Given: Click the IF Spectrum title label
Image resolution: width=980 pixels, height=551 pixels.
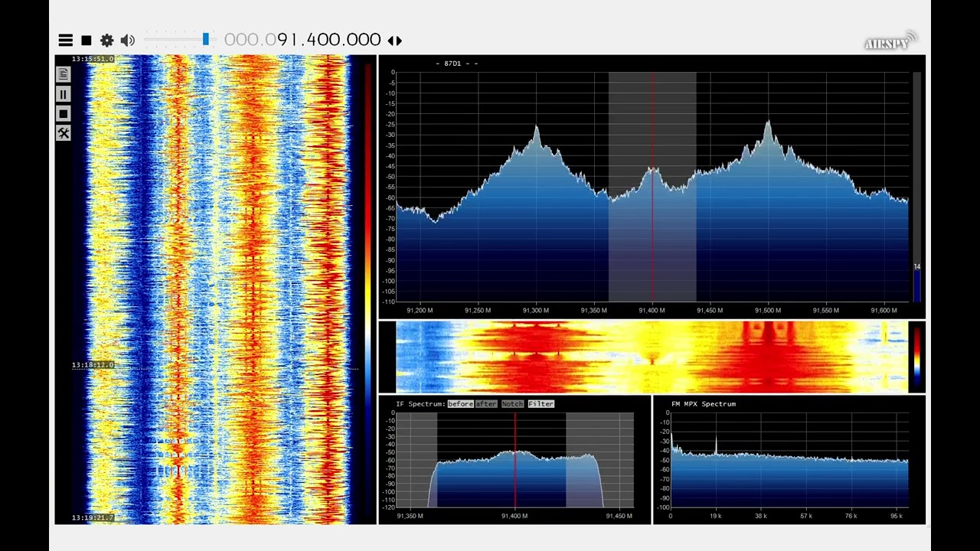Looking at the screenshot, I should tap(420, 404).
